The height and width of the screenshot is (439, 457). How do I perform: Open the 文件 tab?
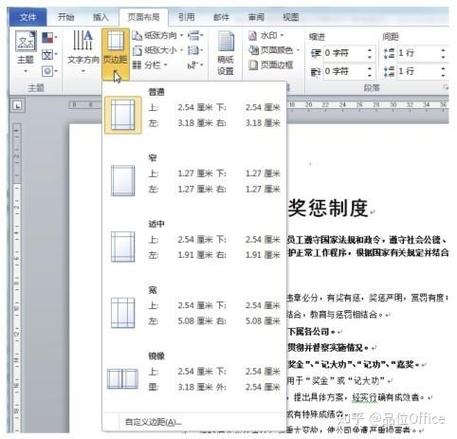click(x=28, y=17)
